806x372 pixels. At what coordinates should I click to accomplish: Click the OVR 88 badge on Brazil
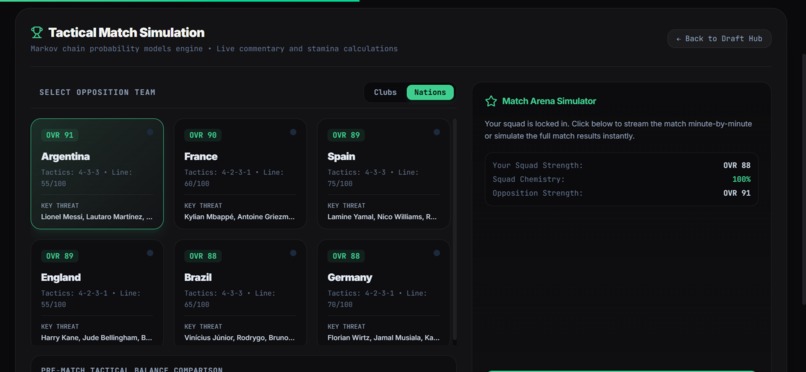[203, 256]
